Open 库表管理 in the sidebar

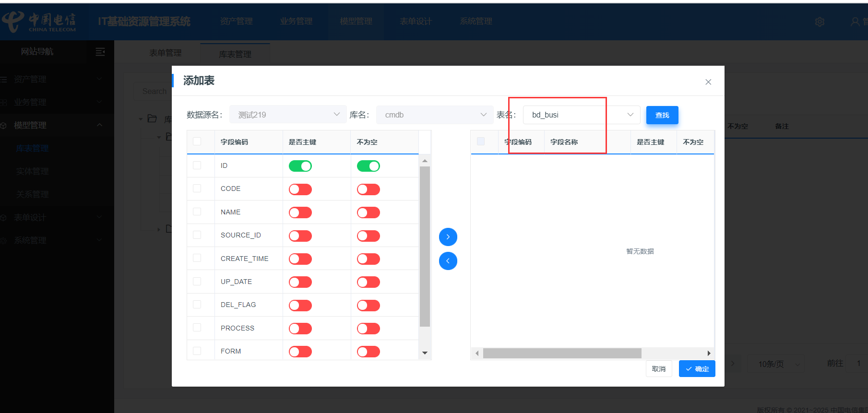pyautogui.click(x=32, y=148)
